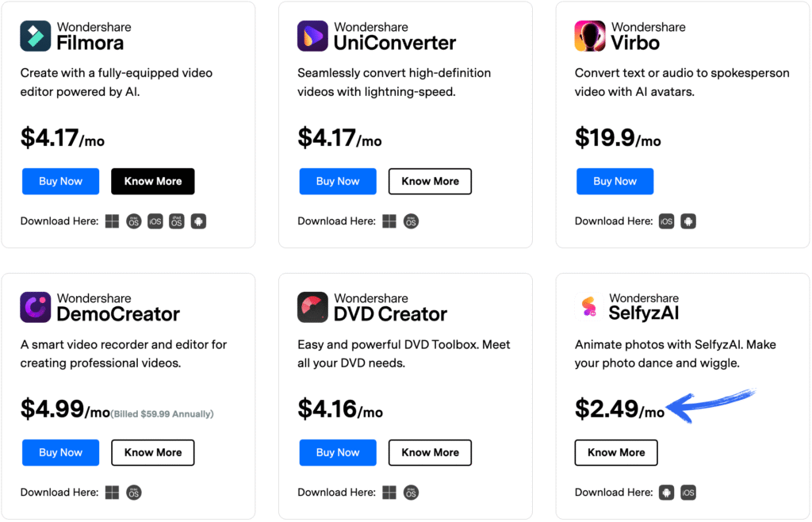Open Know More for Filmora
The image size is (812, 522).
point(153,181)
